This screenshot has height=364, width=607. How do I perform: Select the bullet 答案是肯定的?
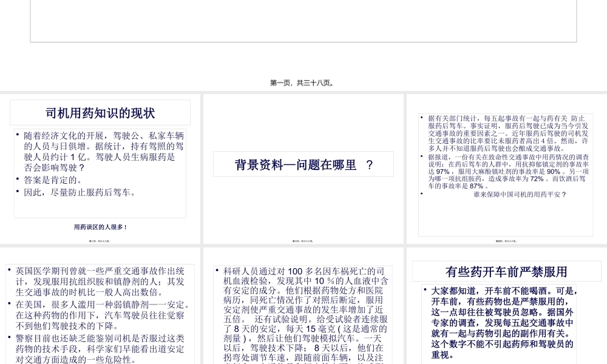pos(55,180)
